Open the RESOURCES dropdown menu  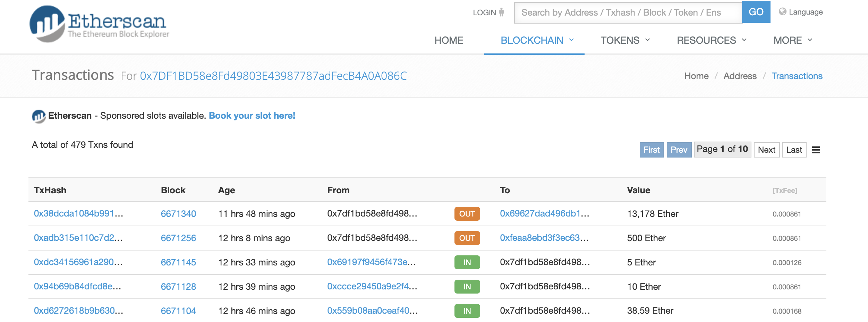click(x=711, y=40)
